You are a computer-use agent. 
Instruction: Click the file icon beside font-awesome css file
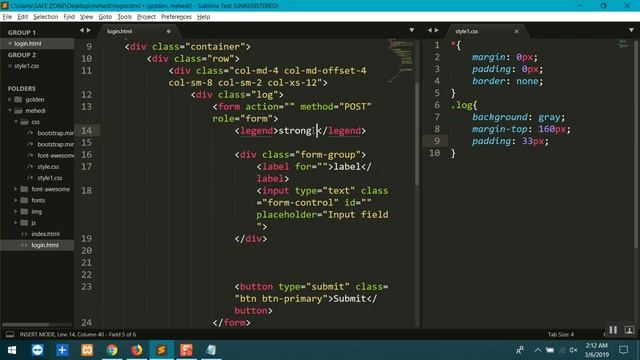tap(30, 156)
